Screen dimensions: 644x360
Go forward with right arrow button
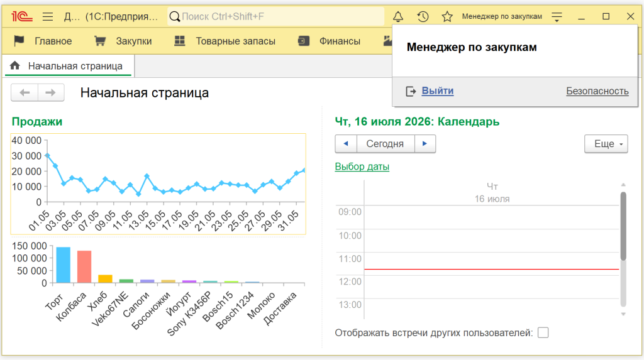[x=50, y=93]
